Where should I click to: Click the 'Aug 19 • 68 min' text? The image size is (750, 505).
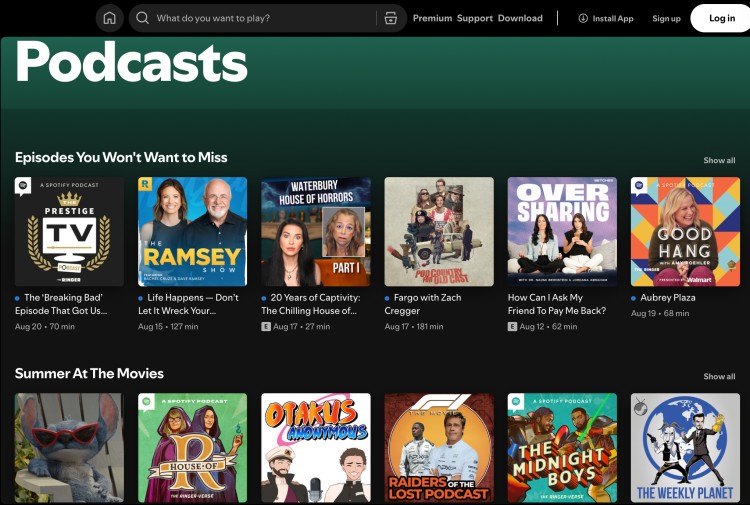[x=660, y=313]
